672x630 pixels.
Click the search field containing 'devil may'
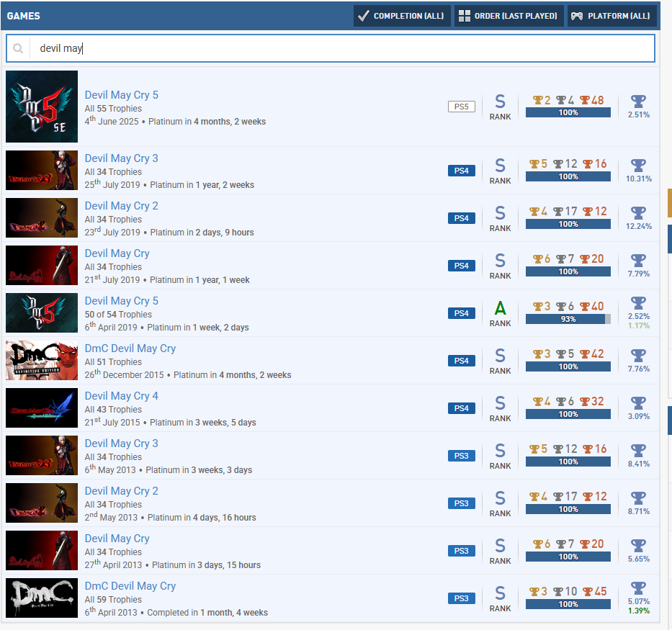tap(339, 49)
